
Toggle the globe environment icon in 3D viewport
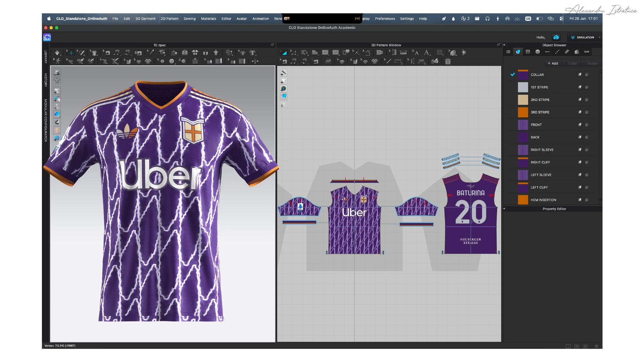[57, 138]
